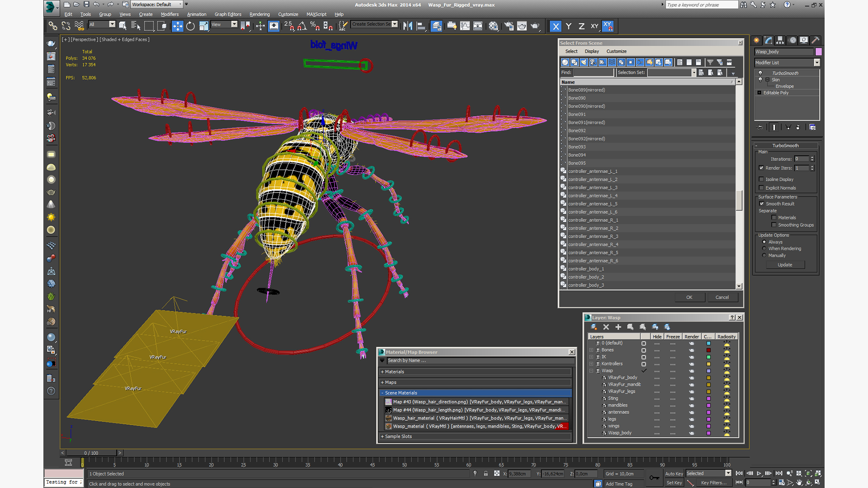The height and width of the screenshot is (488, 868).
Task: Click Create New Layer icon in Layer dialog
Action: coord(594,327)
